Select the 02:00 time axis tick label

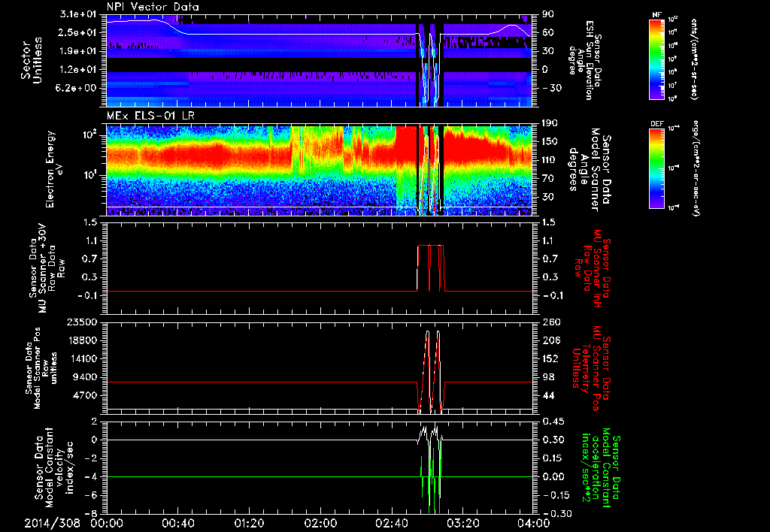point(320,522)
